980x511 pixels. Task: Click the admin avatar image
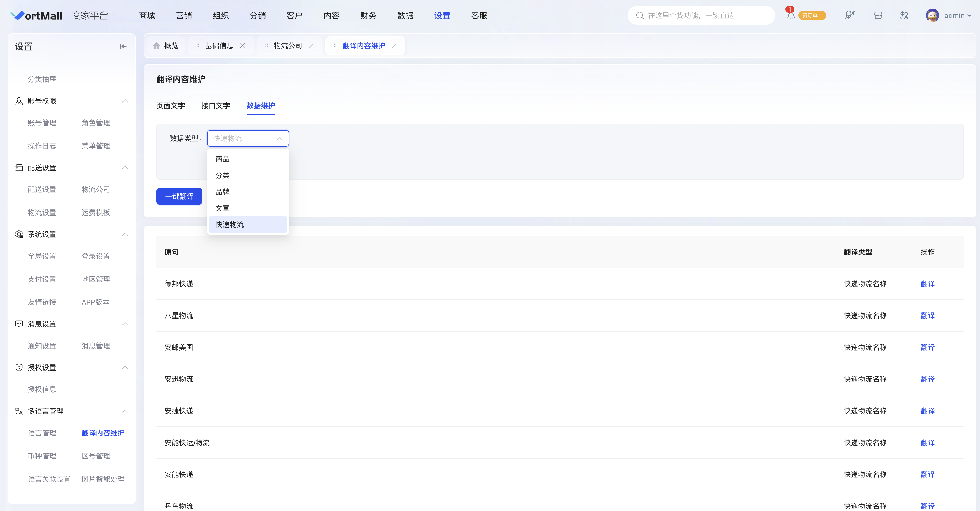click(932, 16)
